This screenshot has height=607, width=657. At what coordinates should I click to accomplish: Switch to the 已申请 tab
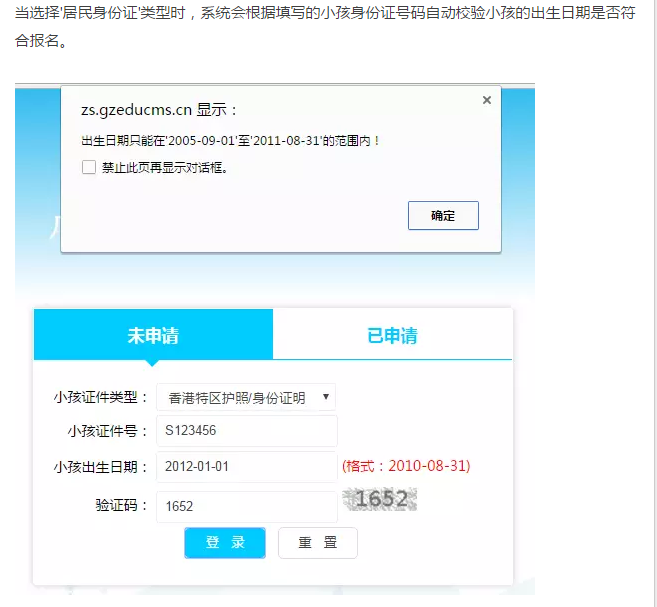[x=392, y=335]
